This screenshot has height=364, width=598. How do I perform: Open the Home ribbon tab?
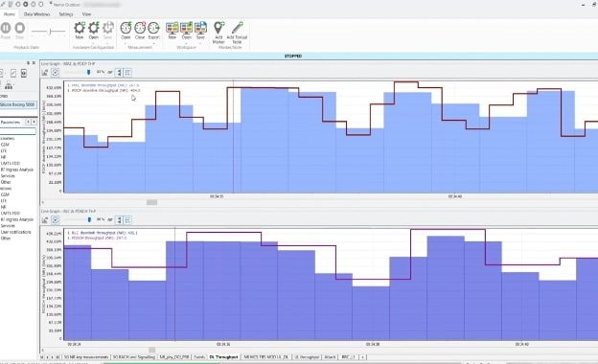pyautogui.click(x=10, y=14)
